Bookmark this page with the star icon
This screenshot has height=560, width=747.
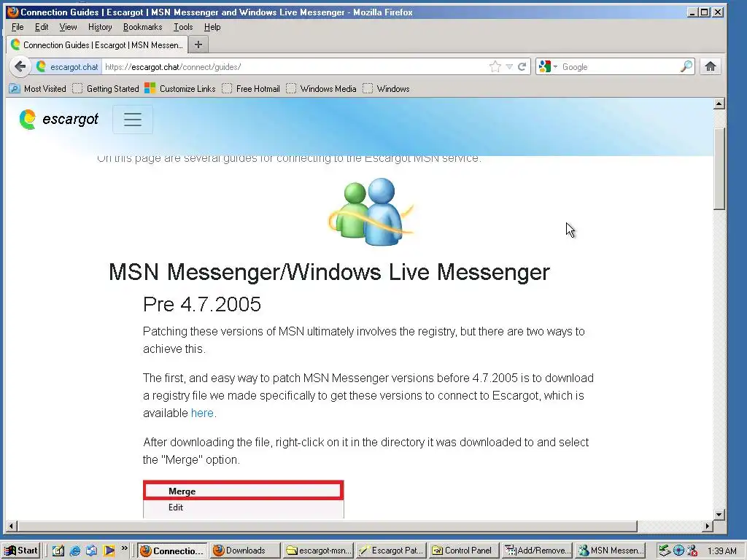tap(495, 66)
